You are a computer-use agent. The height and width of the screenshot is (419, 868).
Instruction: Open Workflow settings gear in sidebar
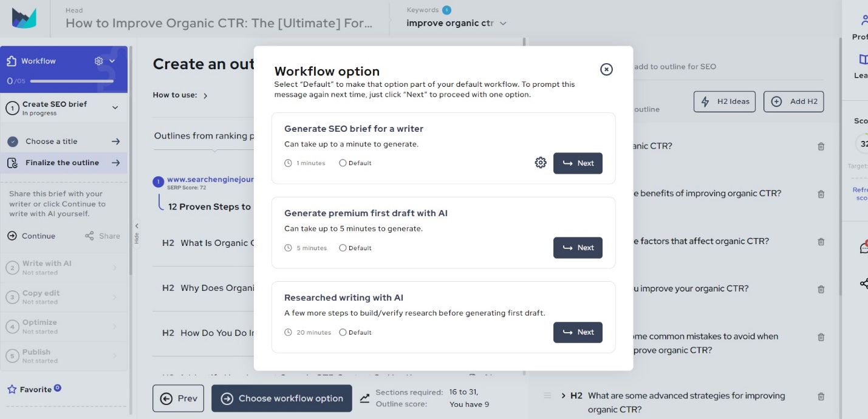[x=99, y=61]
